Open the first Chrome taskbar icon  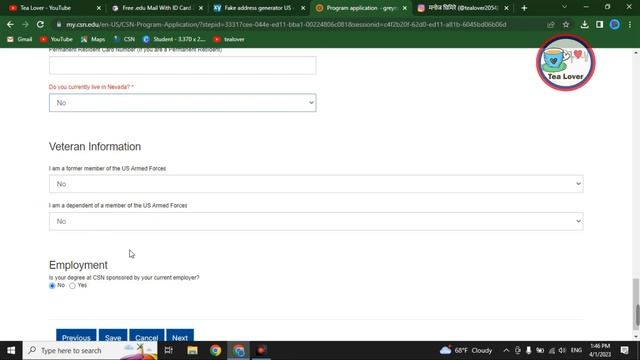216,350
